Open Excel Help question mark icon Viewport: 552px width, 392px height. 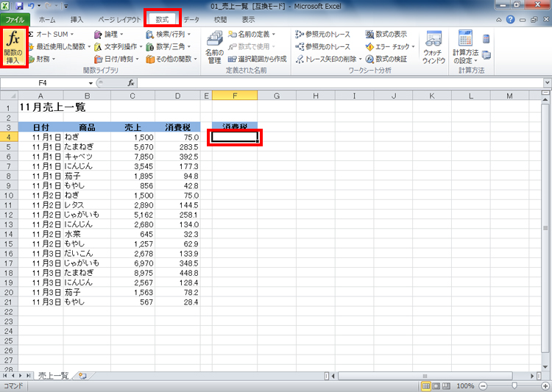click(511, 20)
